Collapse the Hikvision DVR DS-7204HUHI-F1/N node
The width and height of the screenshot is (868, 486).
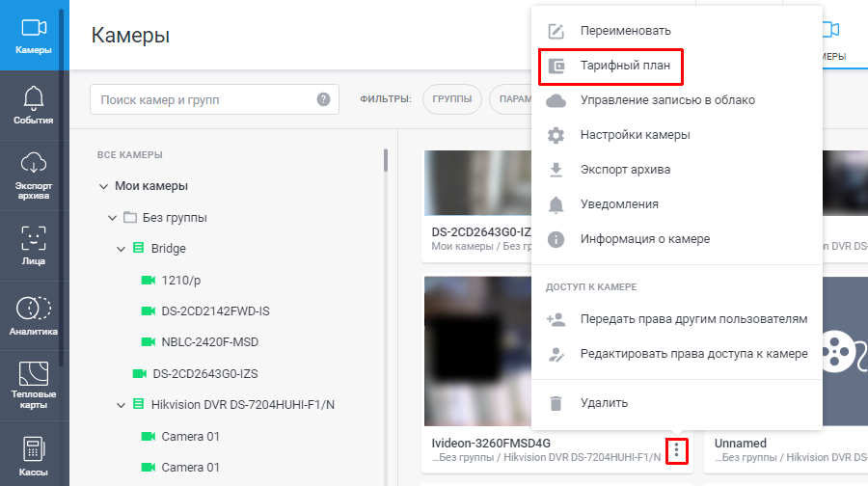coord(121,405)
